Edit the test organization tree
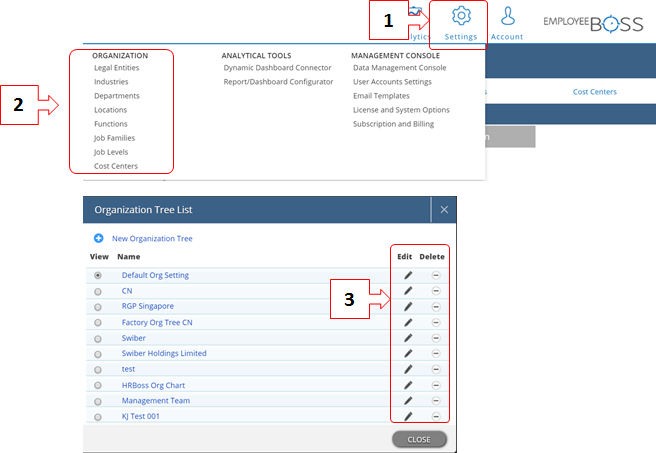656x453 pixels. (408, 369)
